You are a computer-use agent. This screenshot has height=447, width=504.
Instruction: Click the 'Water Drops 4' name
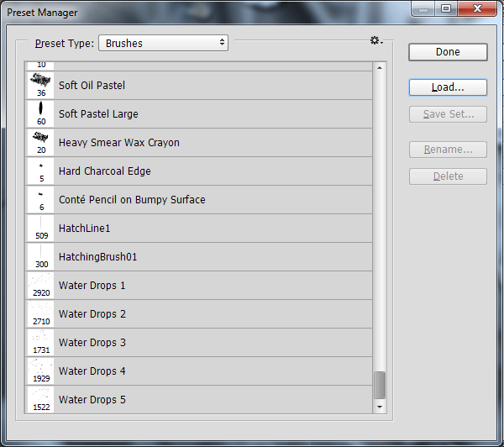pos(92,371)
